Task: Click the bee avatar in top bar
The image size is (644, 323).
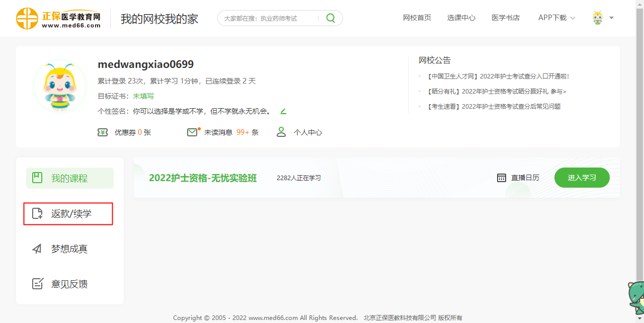Action: [x=598, y=18]
